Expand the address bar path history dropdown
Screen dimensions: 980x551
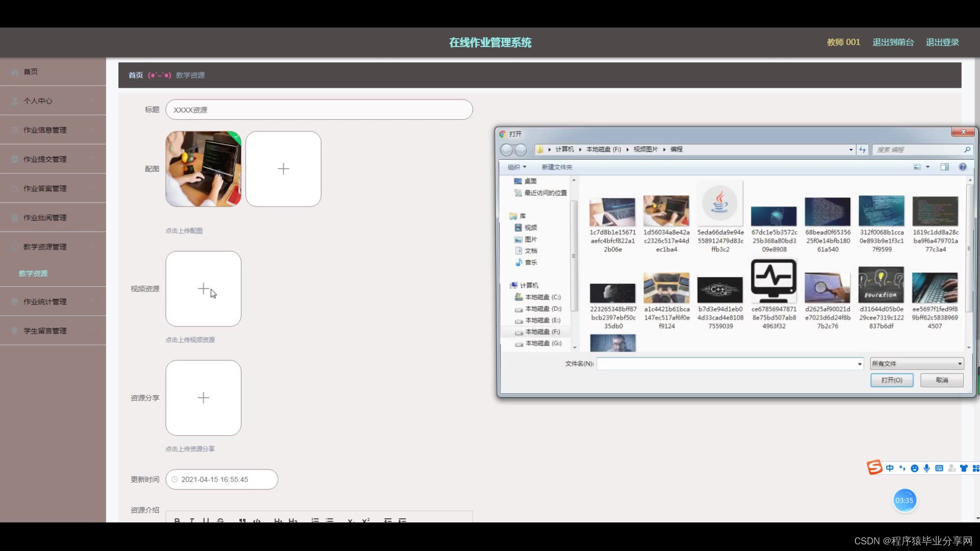(x=851, y=149)
